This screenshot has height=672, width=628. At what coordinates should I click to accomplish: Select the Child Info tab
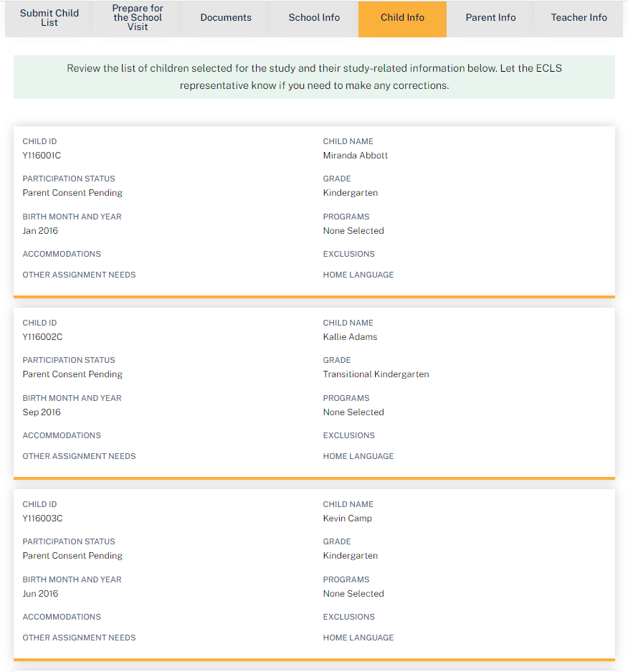pos(402,18)
